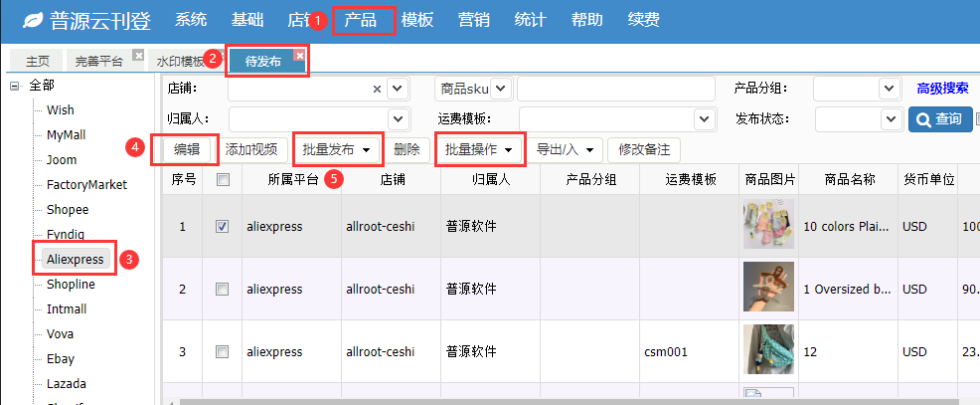The image size is (980, 405).
Task: Click the 删除 button
Action: pyautogui.click(x=408, y=149)
